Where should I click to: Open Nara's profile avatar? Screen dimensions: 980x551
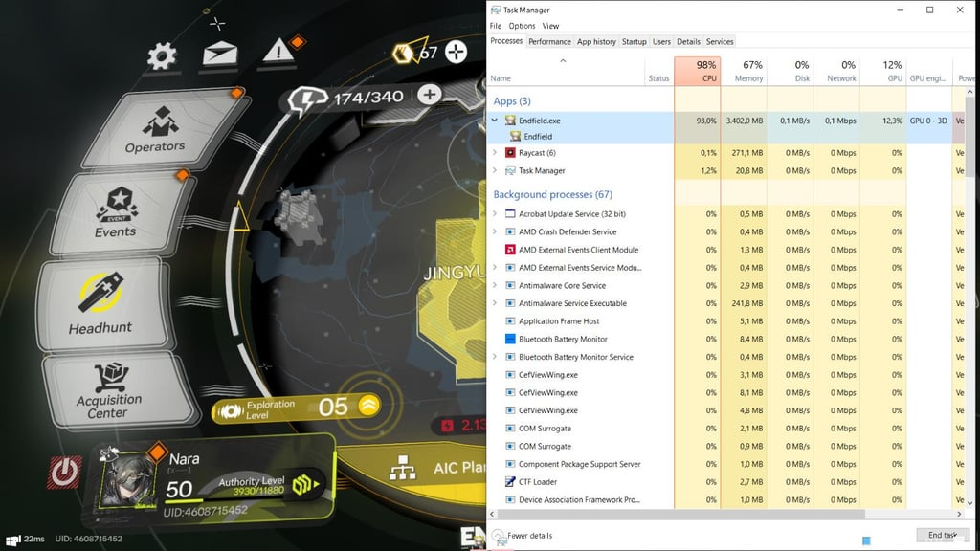click(129, 480)
